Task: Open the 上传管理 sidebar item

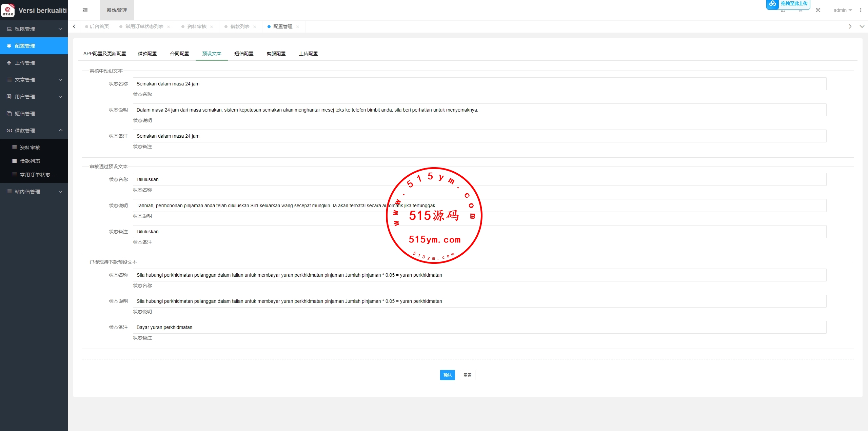Action: pyautogui.click(x=25, y=63)
